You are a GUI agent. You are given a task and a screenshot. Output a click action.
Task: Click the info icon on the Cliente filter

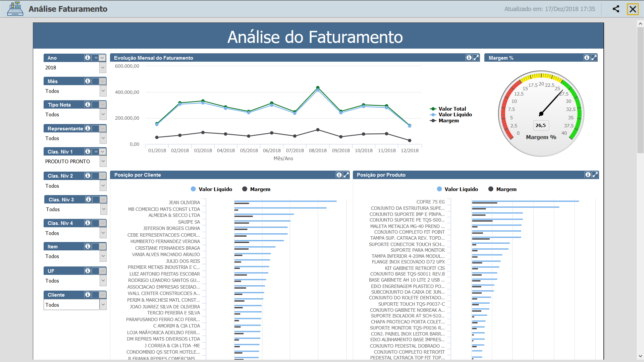[x=87, y=295]
